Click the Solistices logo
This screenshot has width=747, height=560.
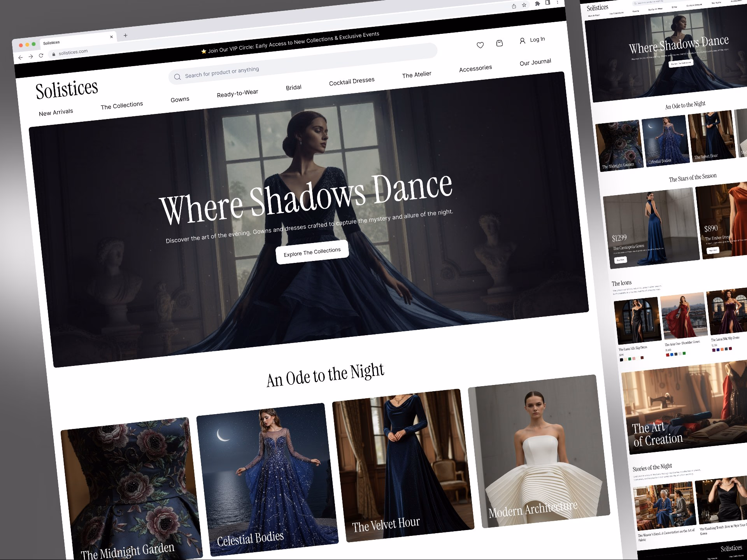67,89
